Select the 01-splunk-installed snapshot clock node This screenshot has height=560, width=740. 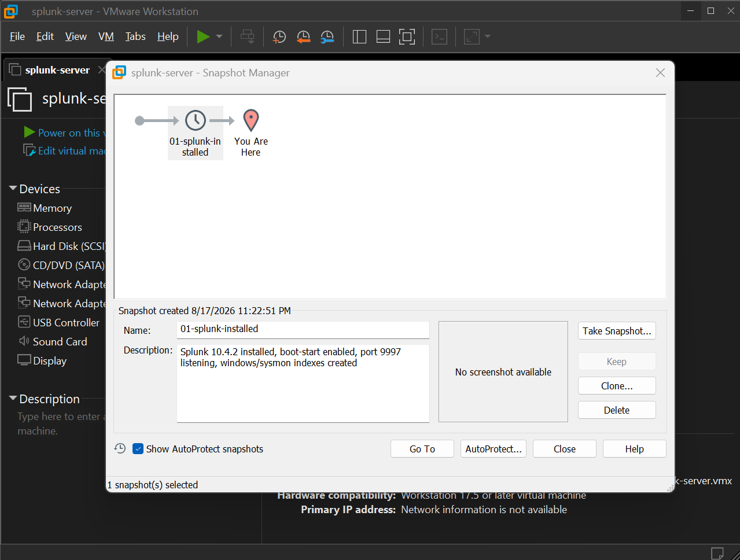coord(196,132)
